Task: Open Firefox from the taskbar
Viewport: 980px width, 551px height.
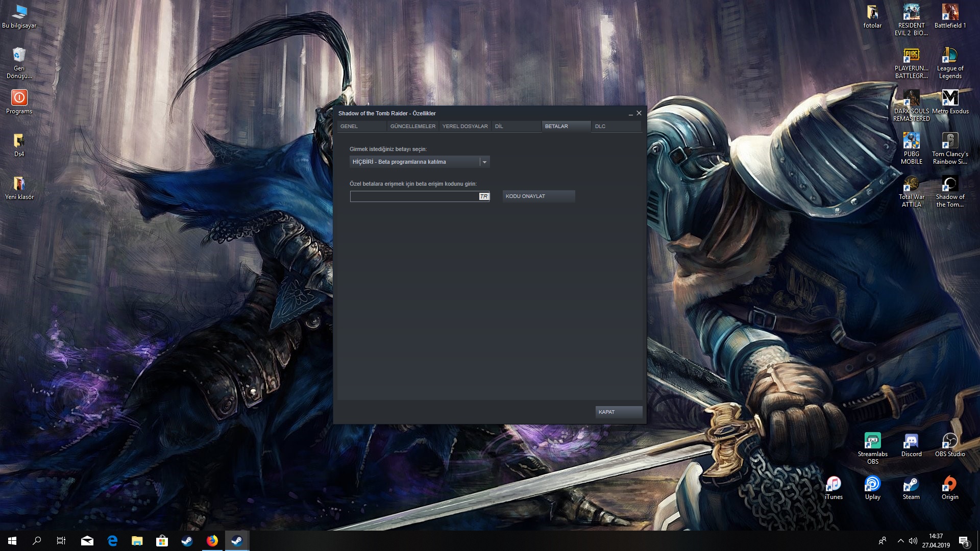Action: tap(212, 541)
